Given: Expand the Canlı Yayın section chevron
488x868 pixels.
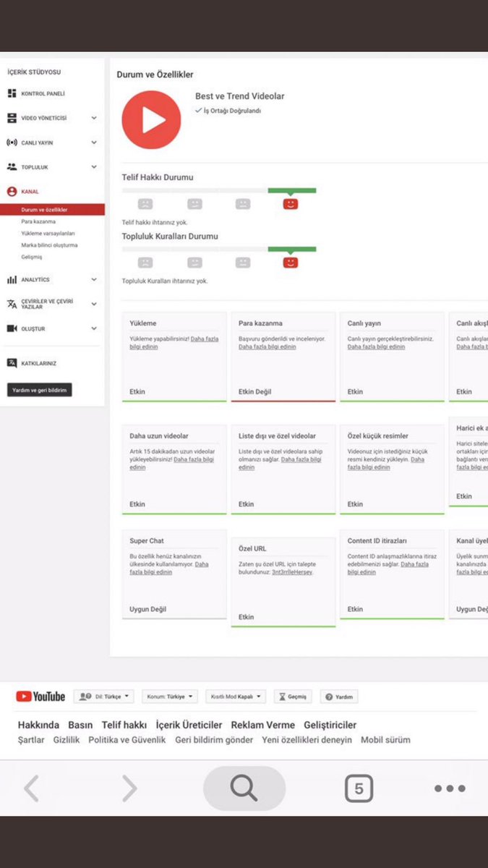Looking at the screenshot, I should (x=94, y=142).
